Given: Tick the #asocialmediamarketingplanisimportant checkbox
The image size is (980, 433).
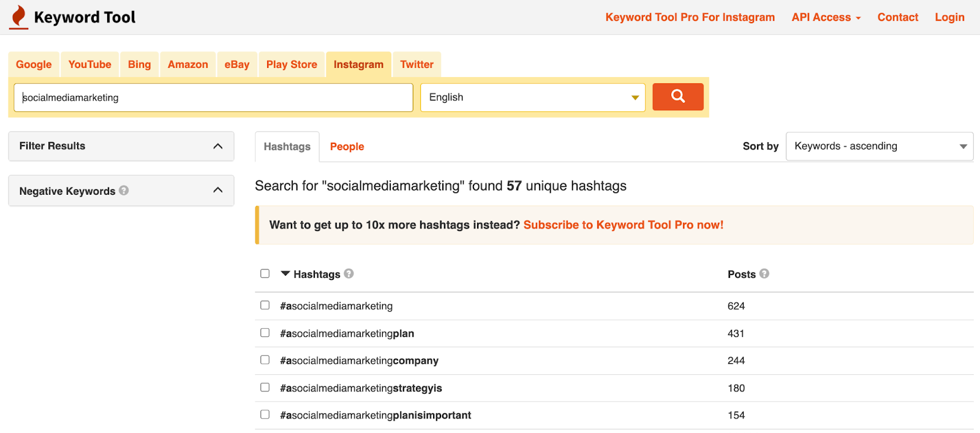Looking at the screenshot, I should (265, 415).
